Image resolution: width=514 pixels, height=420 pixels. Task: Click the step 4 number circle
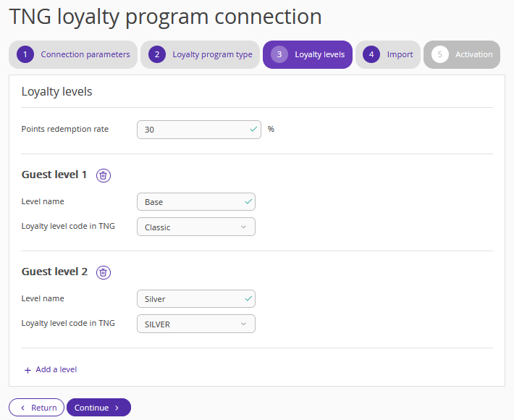(x=371, y=54)
